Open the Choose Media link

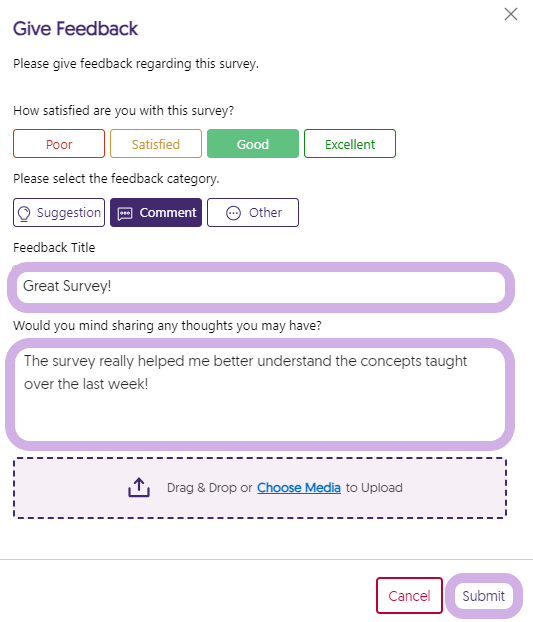299,488
